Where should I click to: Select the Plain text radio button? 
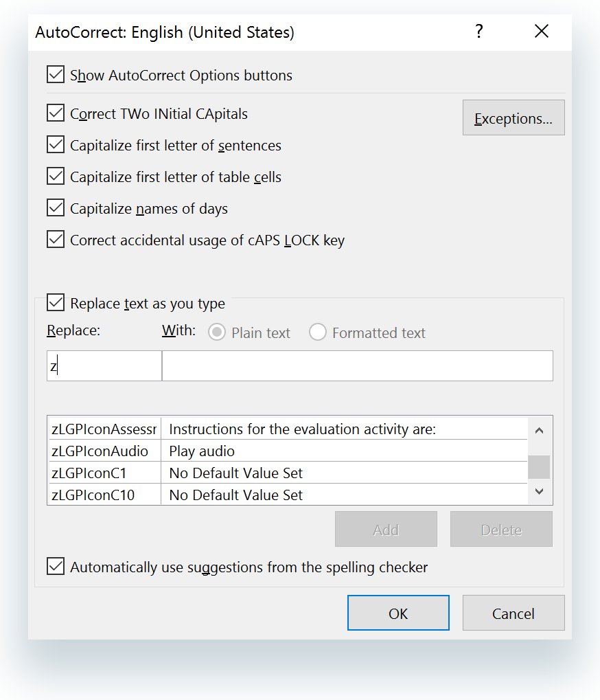(217, 332)
